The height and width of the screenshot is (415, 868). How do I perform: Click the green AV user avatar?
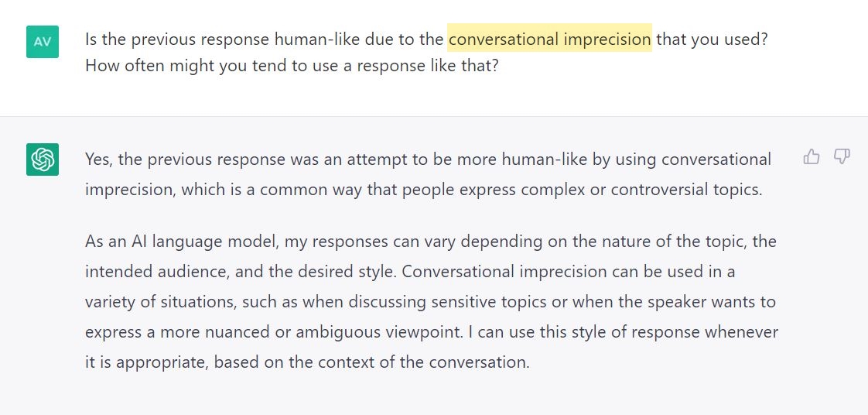click(43, 42)
